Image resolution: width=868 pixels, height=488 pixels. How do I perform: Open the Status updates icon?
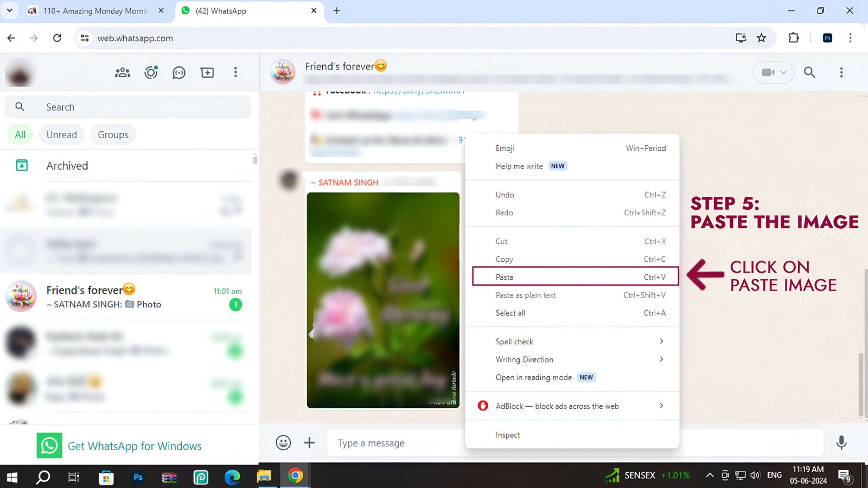[x=151, y=72]
